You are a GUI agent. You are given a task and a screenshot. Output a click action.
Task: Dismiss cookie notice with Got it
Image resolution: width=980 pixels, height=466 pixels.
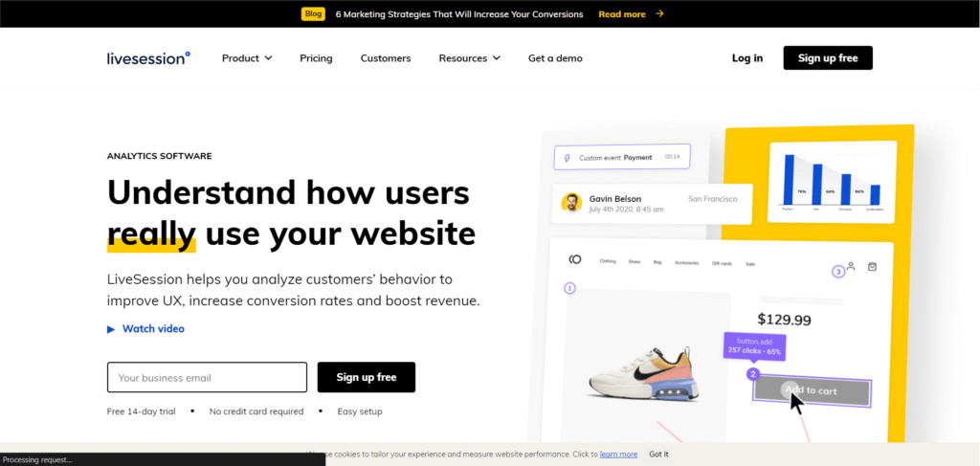click(658, 454)
